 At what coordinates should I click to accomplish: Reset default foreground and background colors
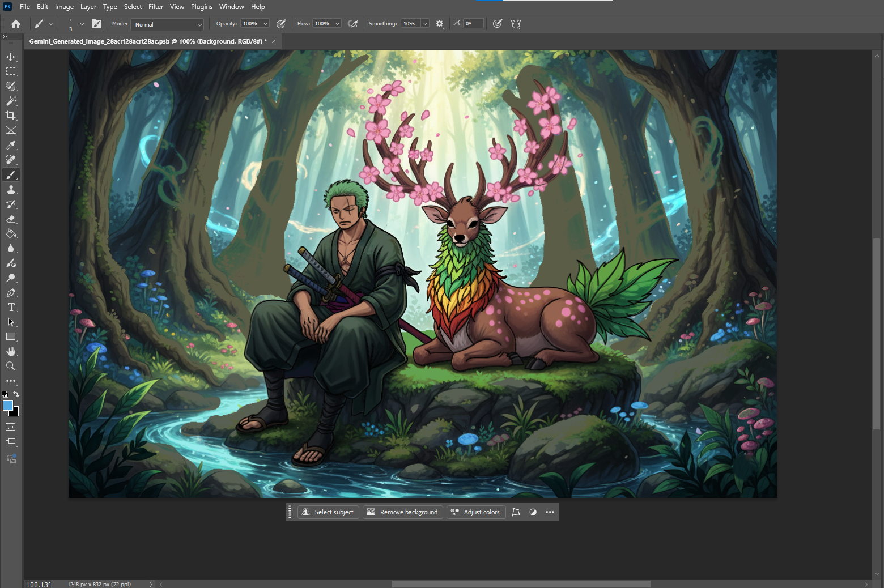pos(5,394)
